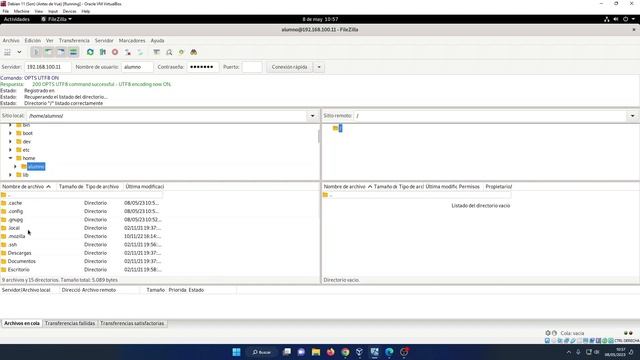Select the .cache directory row
640x360 pixels.
click(x=82, y=203)
